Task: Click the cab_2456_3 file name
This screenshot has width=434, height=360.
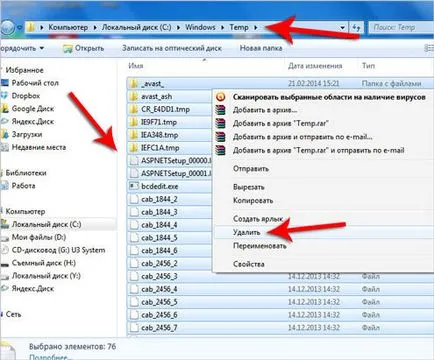Action: [x=159, y=276]
